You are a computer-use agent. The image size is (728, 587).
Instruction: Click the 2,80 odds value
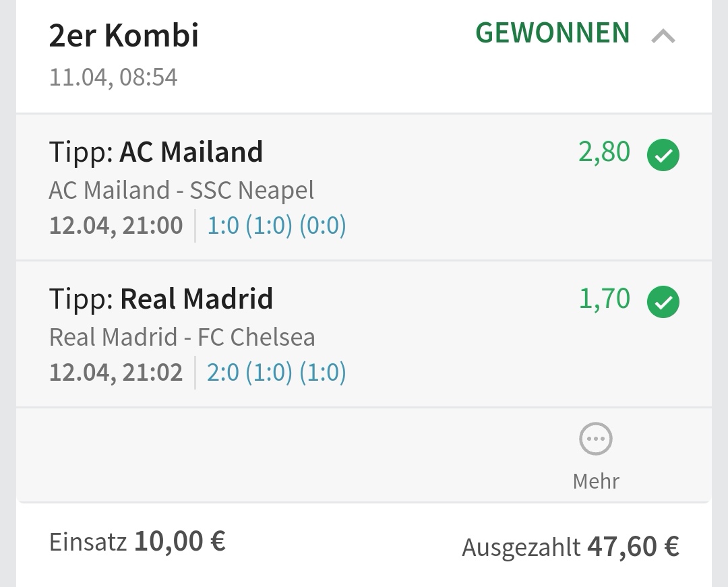click(604, 152)
